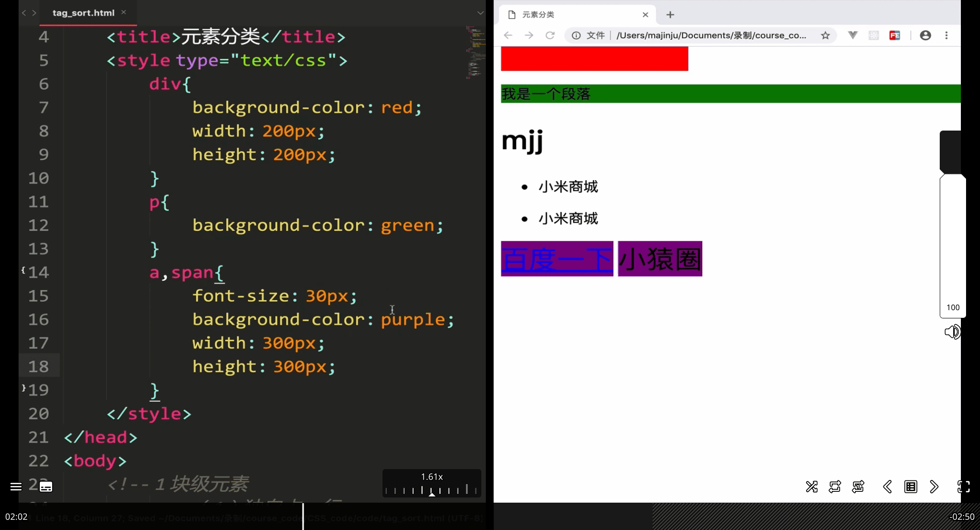Open Chrome's three-dot menu
This screenshot has height=530, width=980.
point(946,35)
